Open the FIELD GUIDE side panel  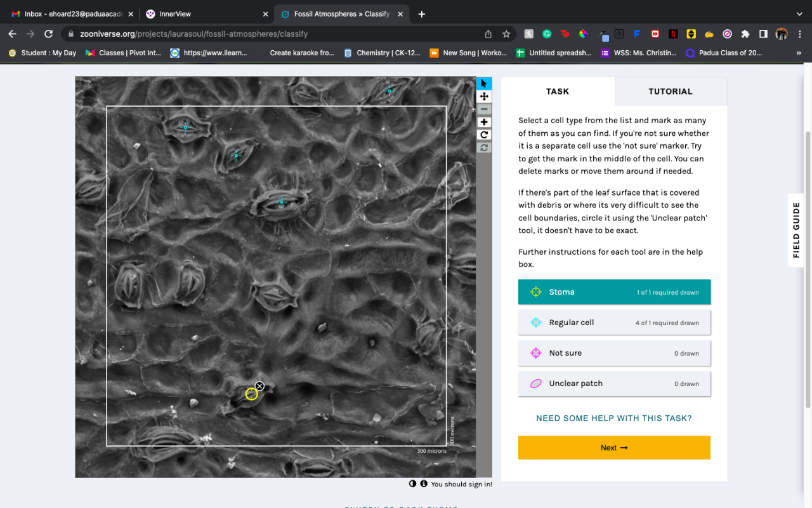click(x=796, y=230)
